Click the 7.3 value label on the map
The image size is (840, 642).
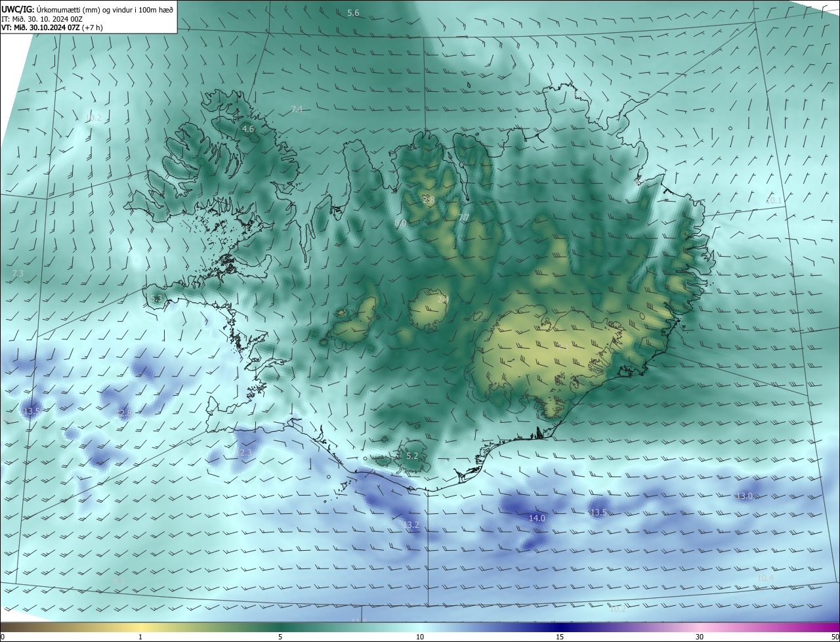(x=18, y=273)
